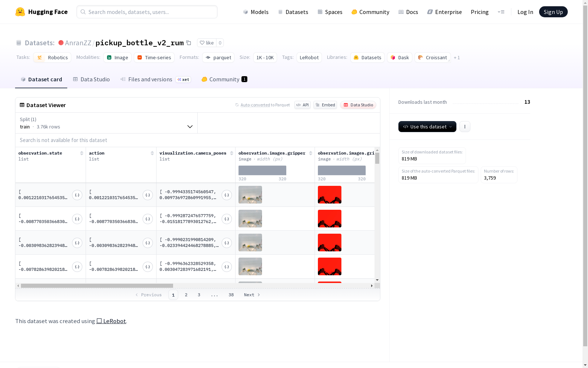
Task: Select the Robotics task tag
Action: click(x=52, y=57)
